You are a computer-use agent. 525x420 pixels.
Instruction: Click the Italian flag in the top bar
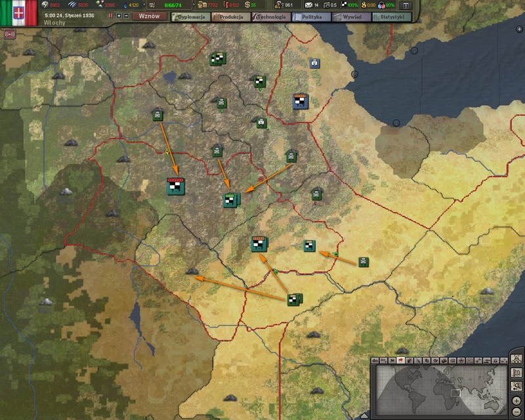18,12
